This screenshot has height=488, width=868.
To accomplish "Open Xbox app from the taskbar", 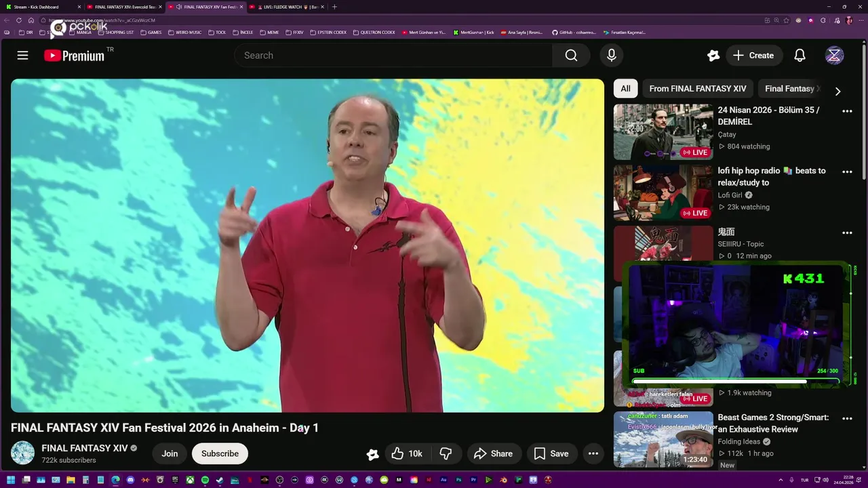I will click(x=190, y=481).
